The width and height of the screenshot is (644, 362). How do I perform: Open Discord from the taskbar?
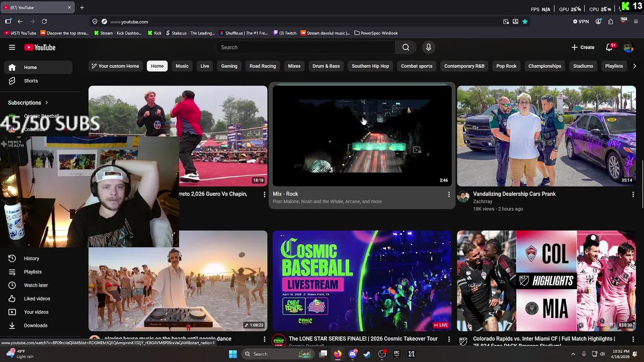click(x=352, y=354)
